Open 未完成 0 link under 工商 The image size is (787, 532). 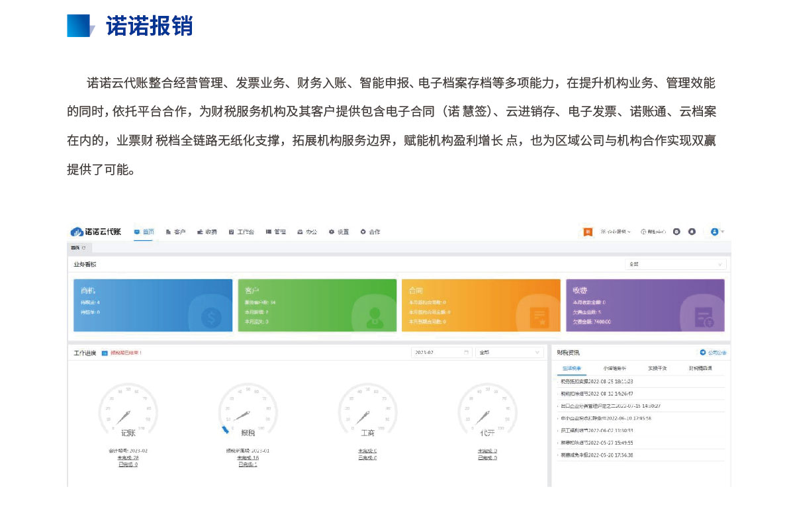[367, 451]
